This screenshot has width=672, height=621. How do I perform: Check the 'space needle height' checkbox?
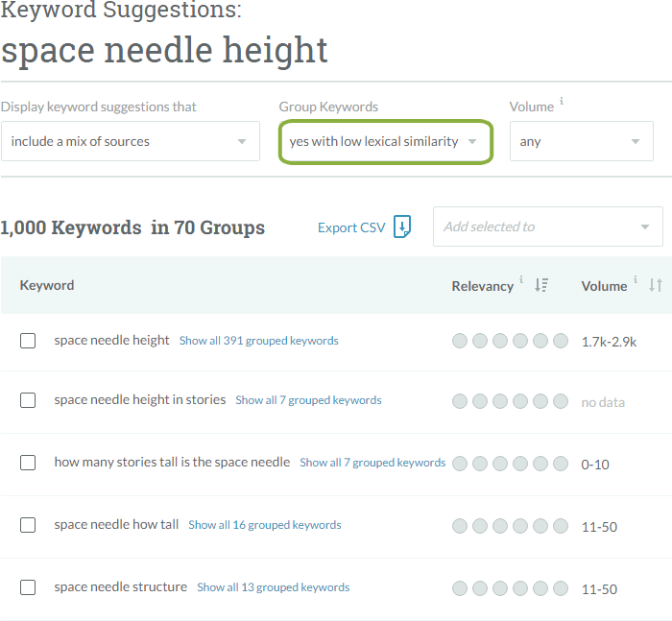tap(28, 341)
